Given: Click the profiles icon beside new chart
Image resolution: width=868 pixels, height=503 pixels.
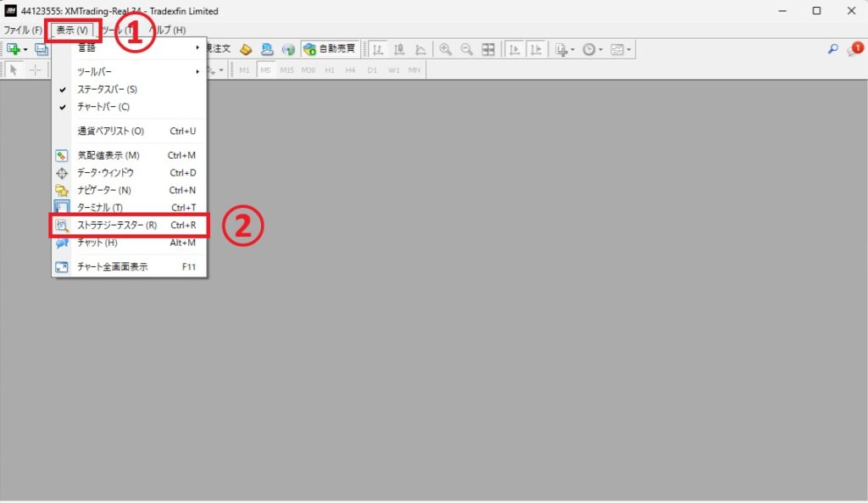Looking at the screenshot, I should pos(42,49).
